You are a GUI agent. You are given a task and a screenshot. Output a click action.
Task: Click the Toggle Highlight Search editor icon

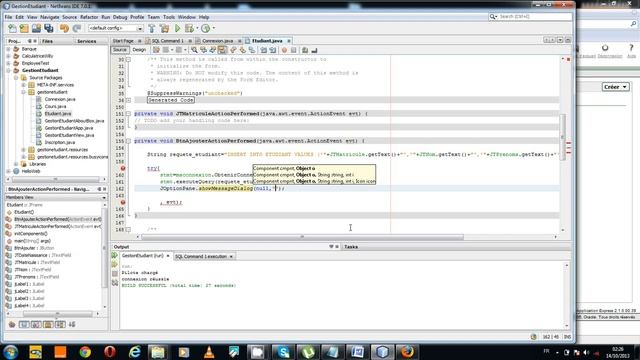click(222, 50)
